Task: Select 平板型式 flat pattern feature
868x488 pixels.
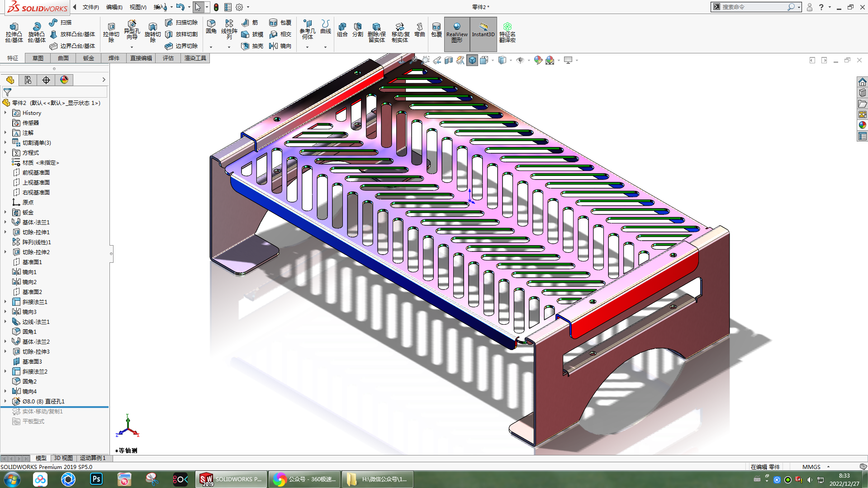Action: (33, 421)
